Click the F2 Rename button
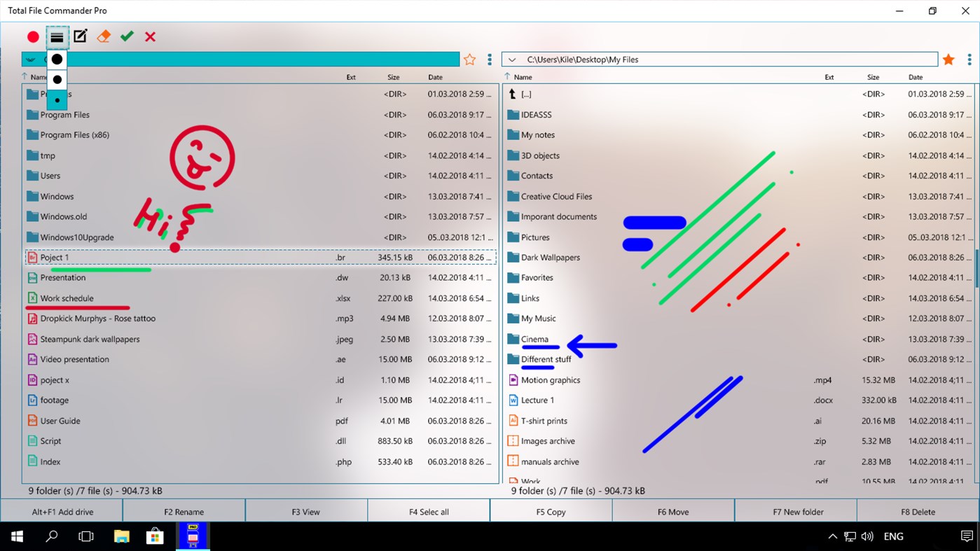Image resolution: width=980 pixels, height=551 pixels. [x=184, y=511]
